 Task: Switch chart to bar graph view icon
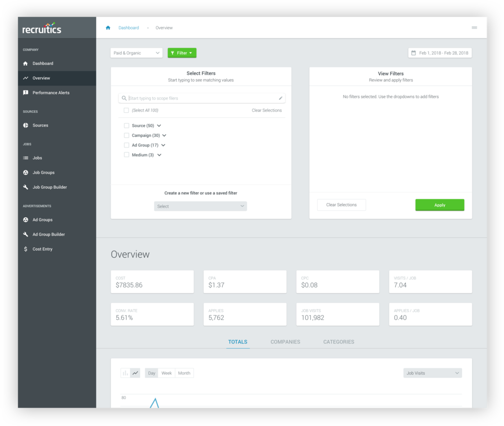point(125,373)
